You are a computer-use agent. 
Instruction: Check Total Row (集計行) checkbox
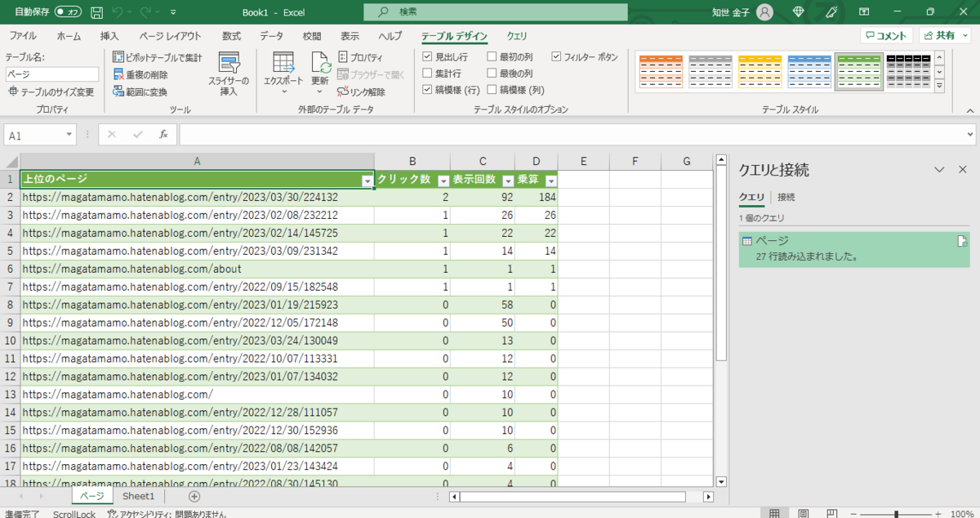point(427,74)
